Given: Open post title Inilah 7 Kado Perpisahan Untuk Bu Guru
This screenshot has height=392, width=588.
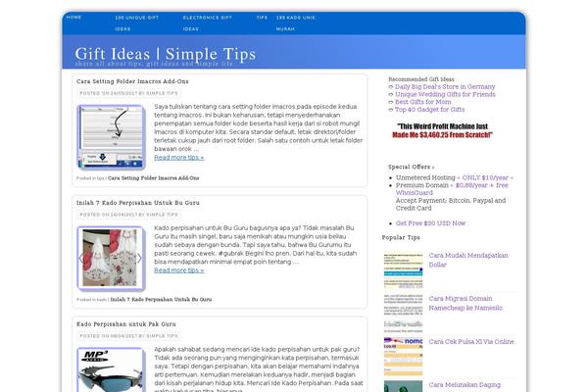Looking at the screenshot, I should (x=138, y=203).
